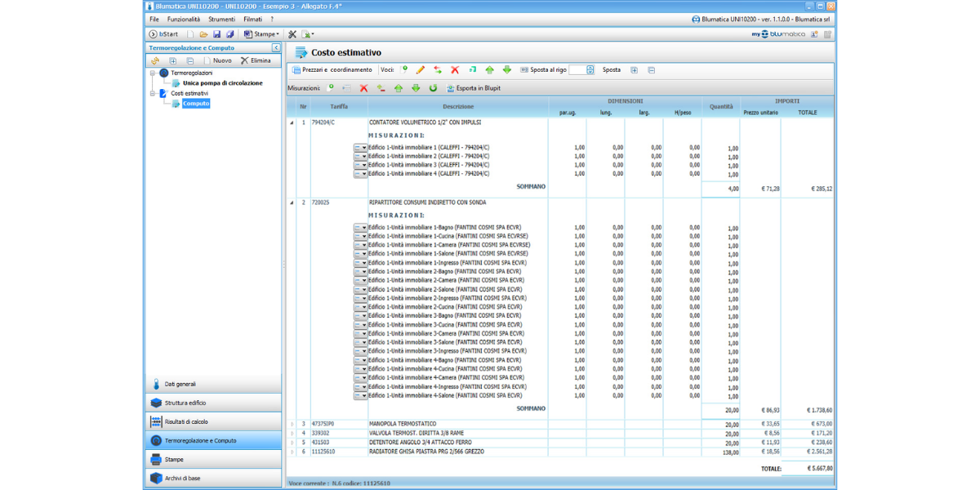This screenshot has width=980, height=490.
Task: Open the Funzionalità menu
Action: (183, 19)
